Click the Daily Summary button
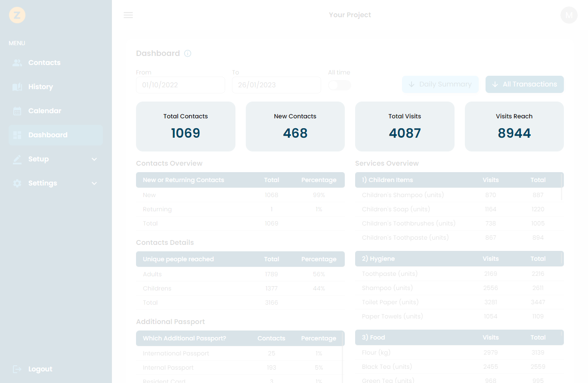The height and width of the screenshot is (383, 588). 440,84
